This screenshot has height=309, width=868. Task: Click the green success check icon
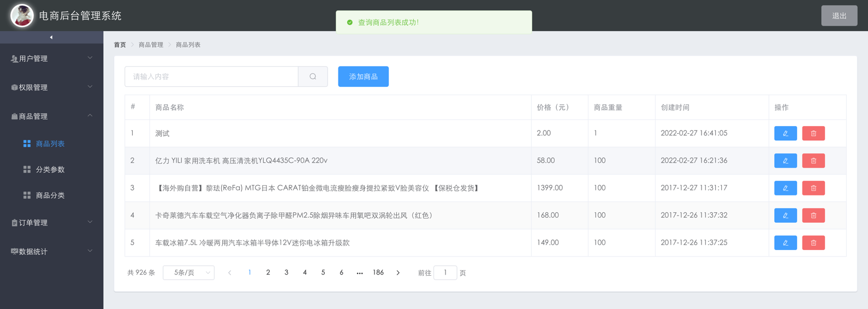click(350, 22)
